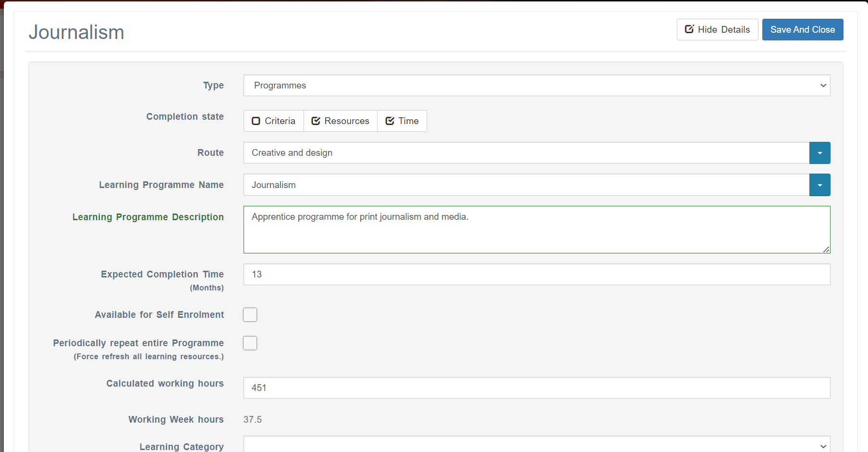Enable Periodically repeat entire Programme checkbox
Image resolution: width=868 pixels, height=452 pixels.
click(x=250, y=343)
